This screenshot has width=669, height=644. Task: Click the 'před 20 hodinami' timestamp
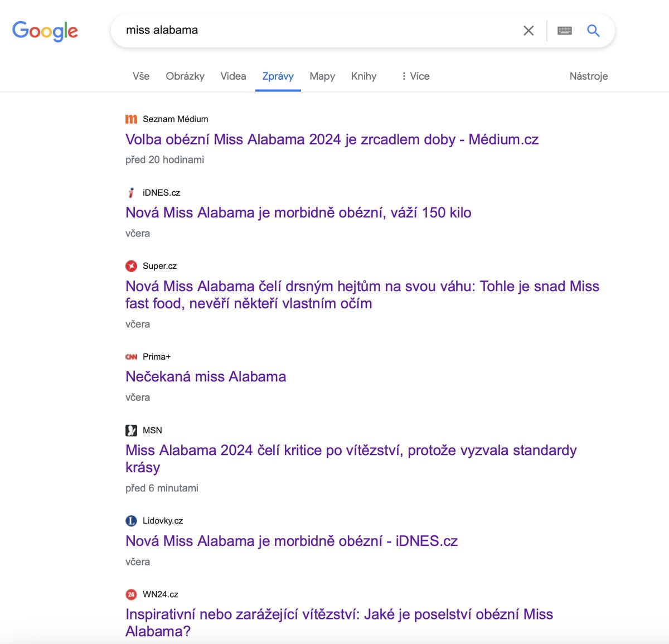[x=164, y=159]
